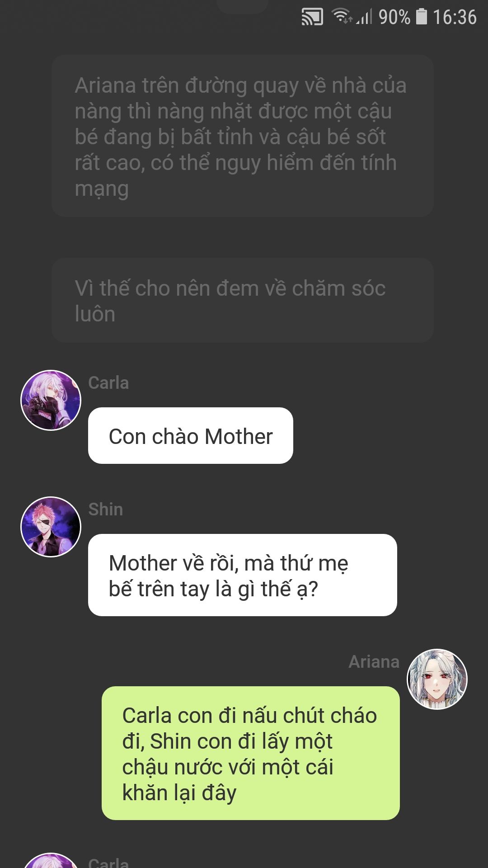Tap the 'Con chào Mother' message bubble
This screenshot has width=488, height=868.
(x=191, y=436)
